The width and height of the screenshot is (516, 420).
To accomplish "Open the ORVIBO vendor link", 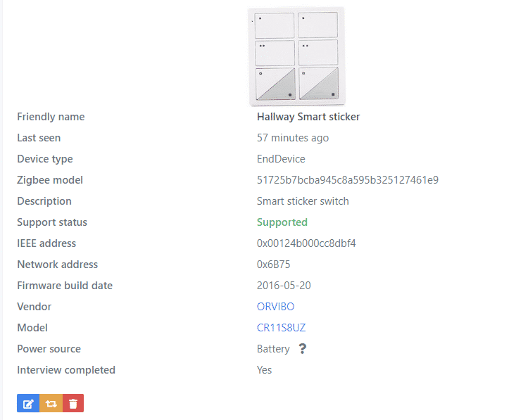I will 275,307.
